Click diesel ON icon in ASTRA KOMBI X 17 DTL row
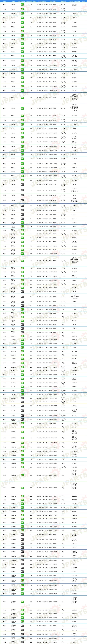 click(22, 306)
